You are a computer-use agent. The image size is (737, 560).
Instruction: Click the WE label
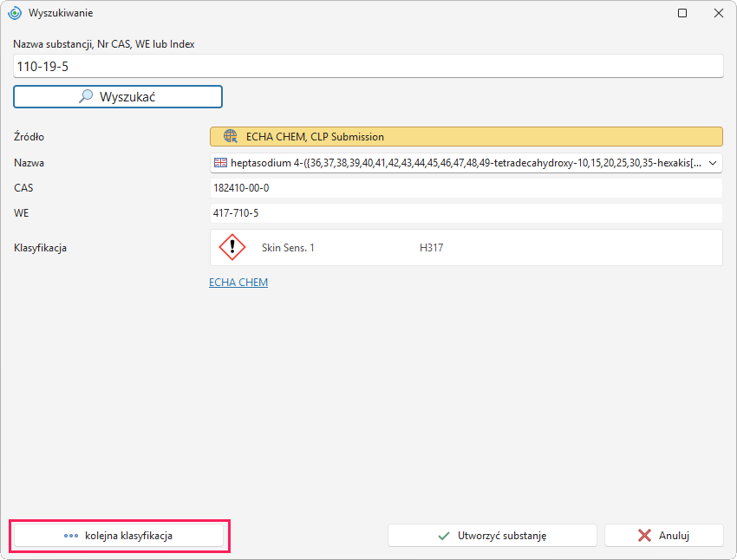21,213
